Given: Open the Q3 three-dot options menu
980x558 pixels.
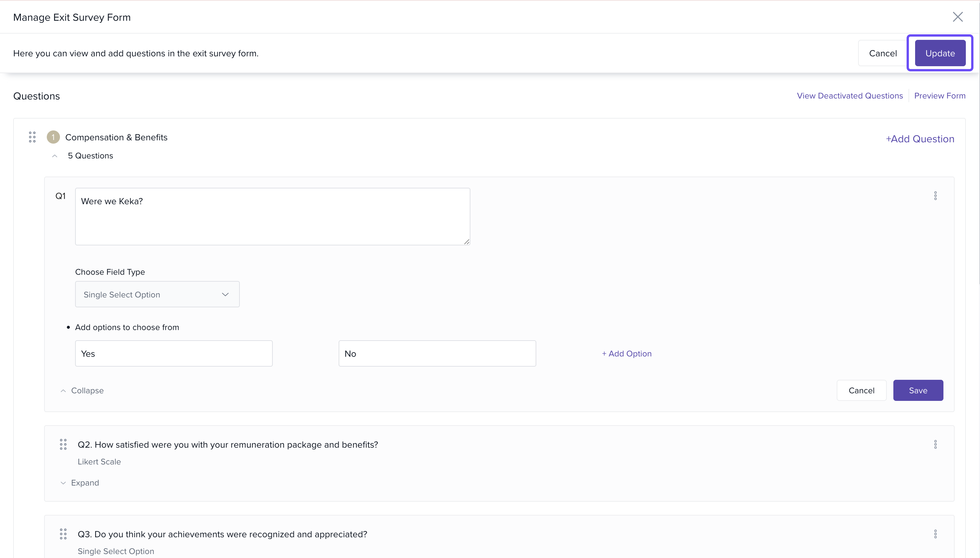Looking at the screenshot, I should coord(935,534).
